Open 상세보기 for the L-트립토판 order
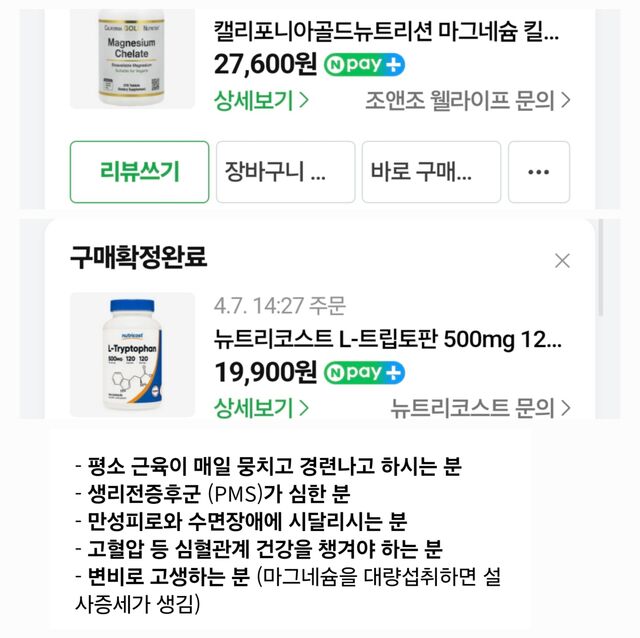 coord(261,407)
